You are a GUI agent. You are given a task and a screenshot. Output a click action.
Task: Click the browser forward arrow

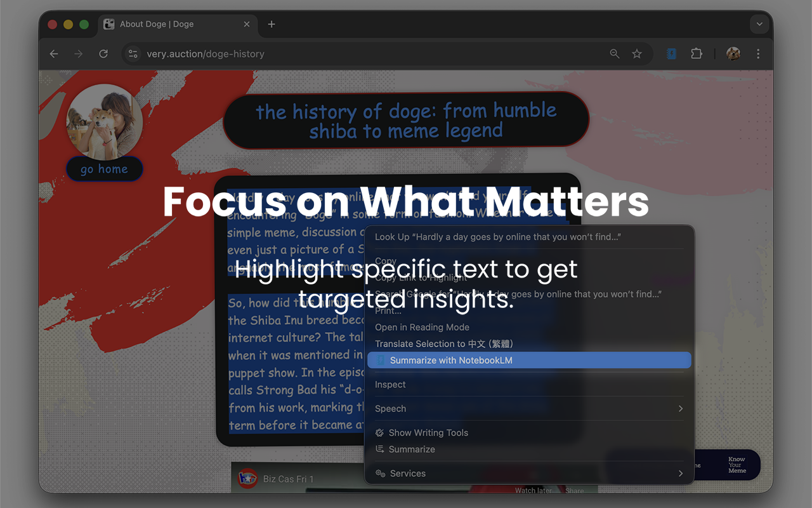click(79, 54)
